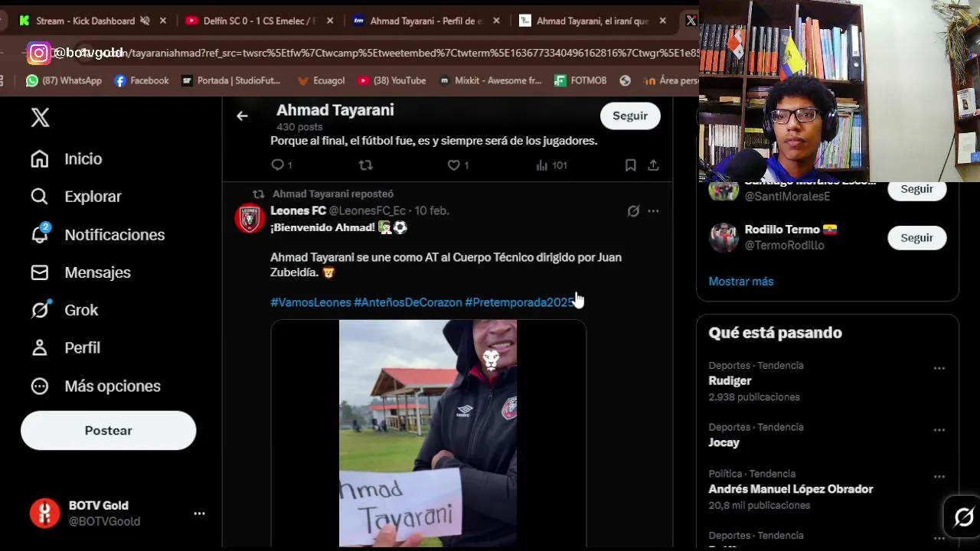Click the muted audio icon on the Kick tab
Image resolution: width=980 pixels, height=551 pixels.
[x=145, y=21]
